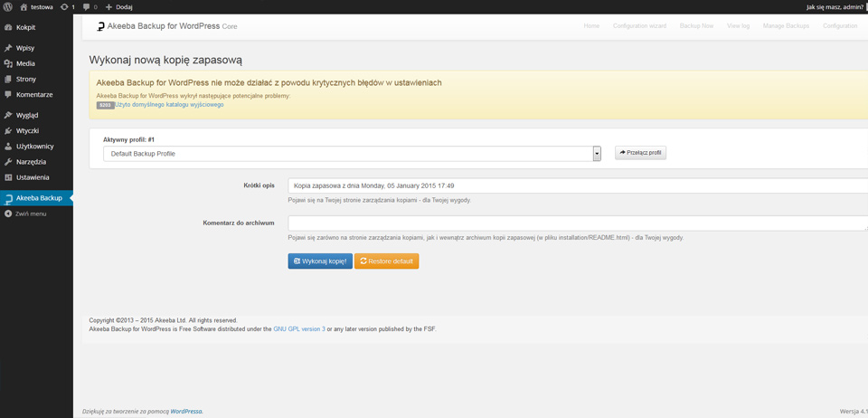
Task: Click the Strony pages icon
Action: [x=8, y=80]
